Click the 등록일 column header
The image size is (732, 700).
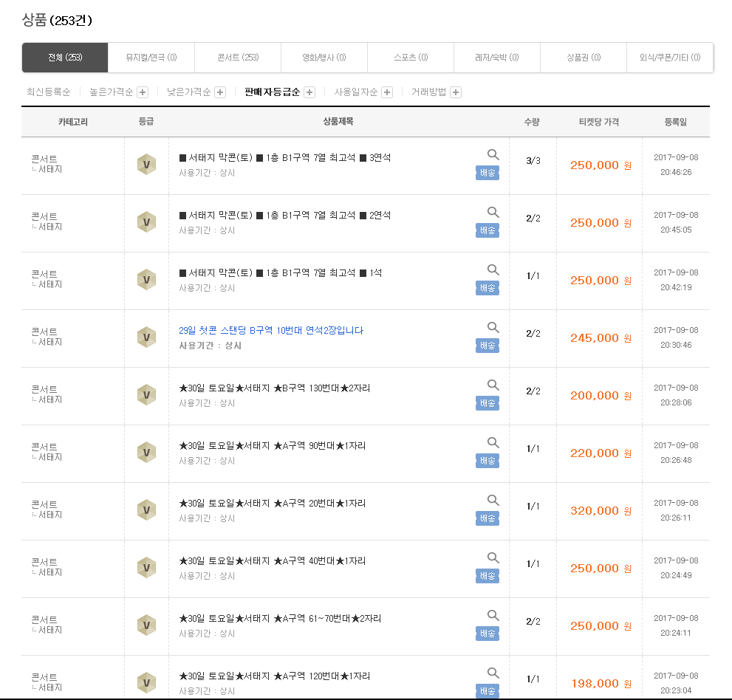(x=676, y=122)
